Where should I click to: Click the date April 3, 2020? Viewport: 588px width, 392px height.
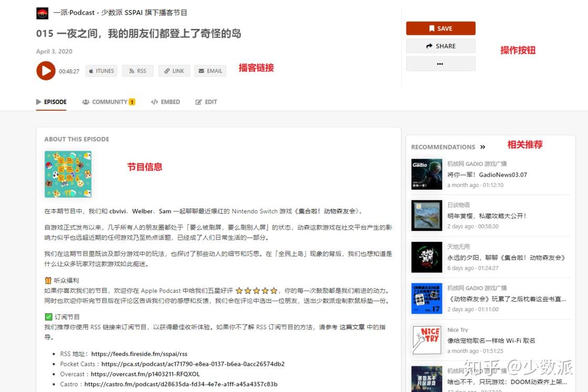pyautogui.click(x=54, y=51)
